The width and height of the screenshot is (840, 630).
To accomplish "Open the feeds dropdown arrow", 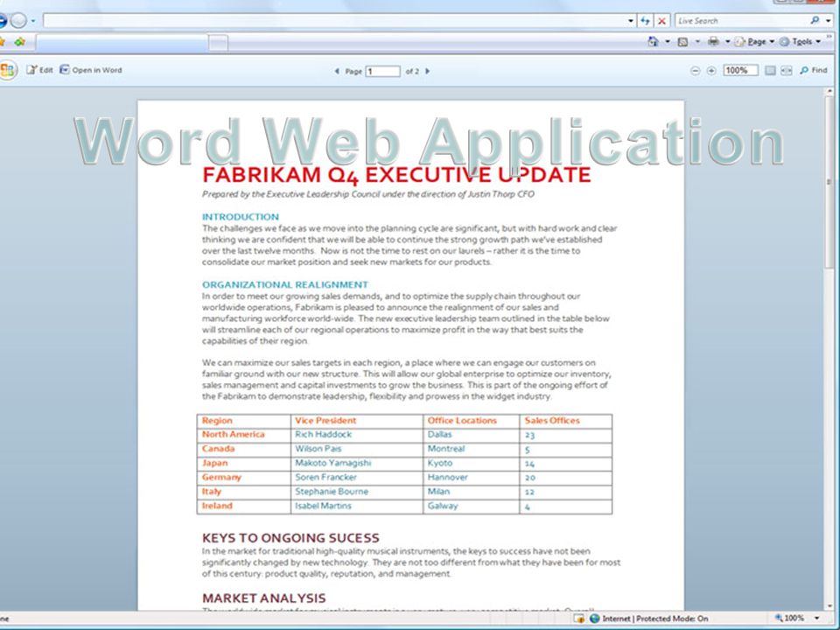I will tap(697, 41).
